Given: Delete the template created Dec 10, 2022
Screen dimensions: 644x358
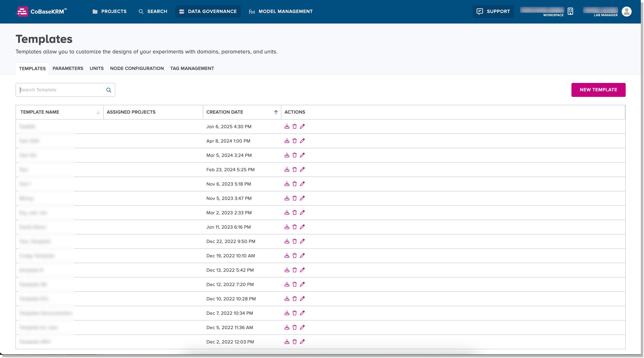Looking at the screenshot, I should click(295, 298).
